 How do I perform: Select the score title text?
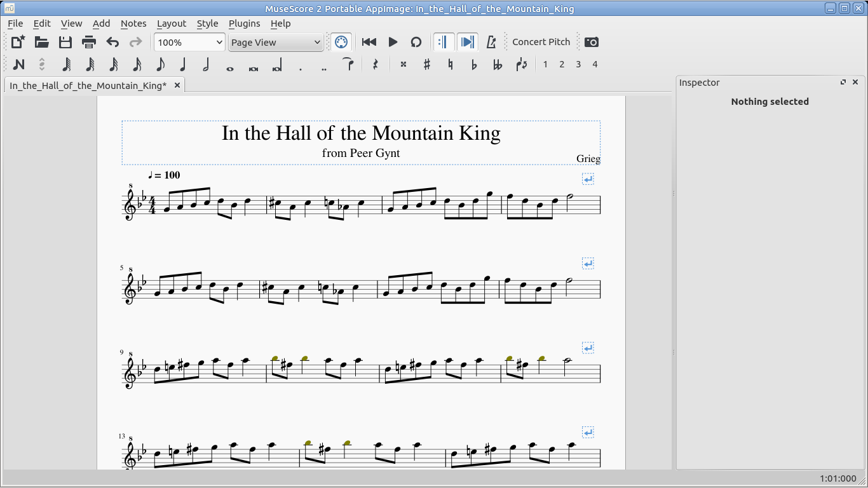[361, 133]
